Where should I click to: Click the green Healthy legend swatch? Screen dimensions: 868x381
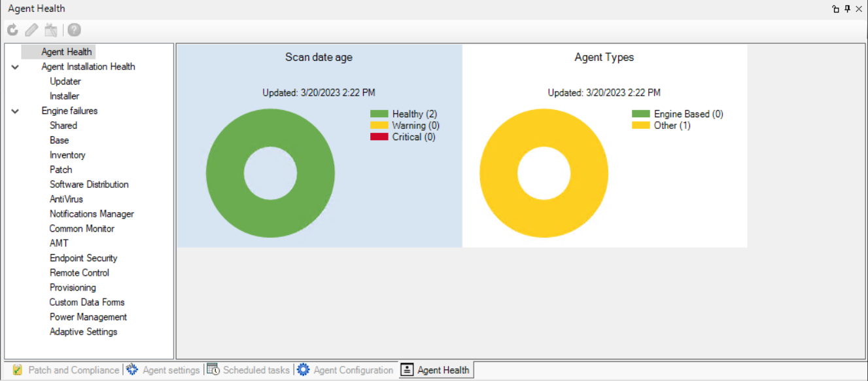(379, 114)
